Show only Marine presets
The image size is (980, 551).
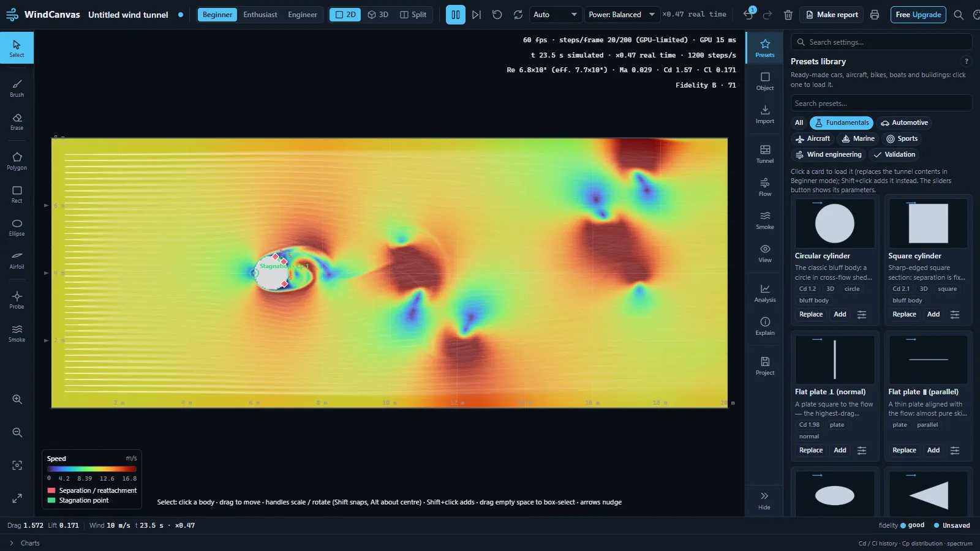point(858,138)
